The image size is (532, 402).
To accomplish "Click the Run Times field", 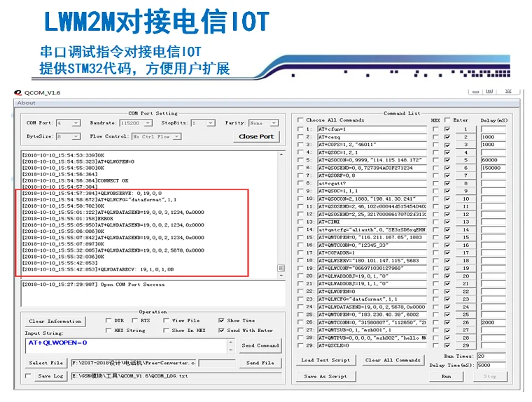I will tap(491, 357).
